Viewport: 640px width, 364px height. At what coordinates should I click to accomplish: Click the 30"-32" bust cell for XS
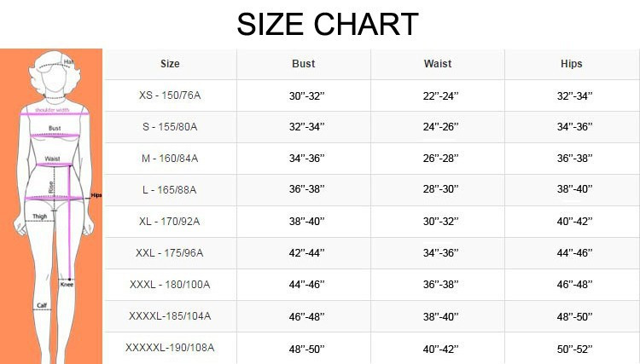[303, 96]
